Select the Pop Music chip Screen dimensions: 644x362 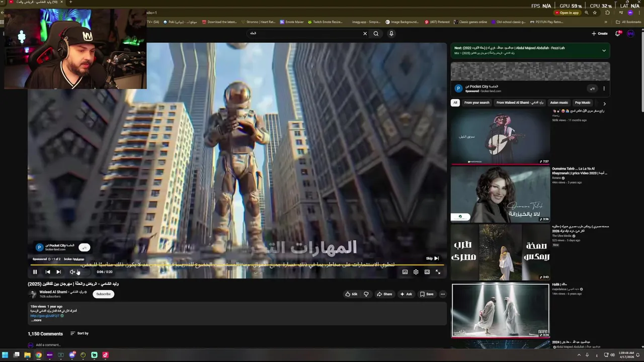point(583,103)
